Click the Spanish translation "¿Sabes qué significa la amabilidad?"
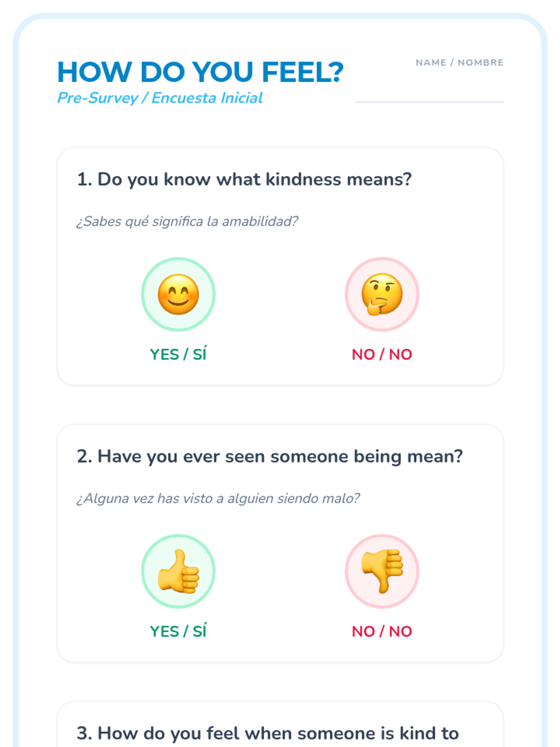The image size is (560, 747). tap(187, 221)
